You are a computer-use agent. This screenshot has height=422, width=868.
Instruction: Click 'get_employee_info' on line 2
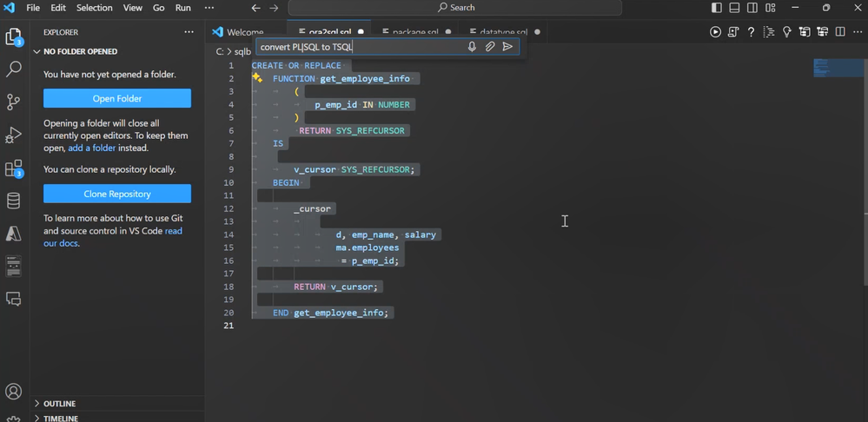pyautogui.click(x=365, y=78)
